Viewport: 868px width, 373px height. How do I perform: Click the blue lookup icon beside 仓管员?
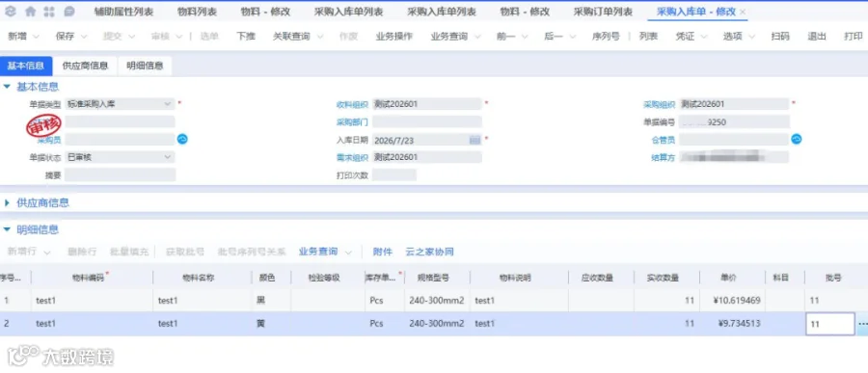click(x=796, y=139)
